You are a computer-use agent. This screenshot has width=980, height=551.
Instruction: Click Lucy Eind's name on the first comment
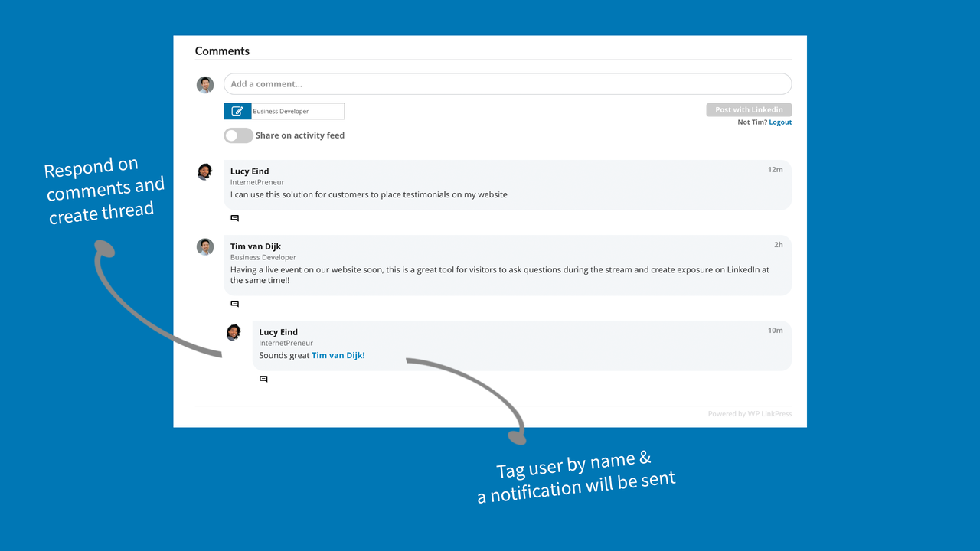[x=250, y=171]
